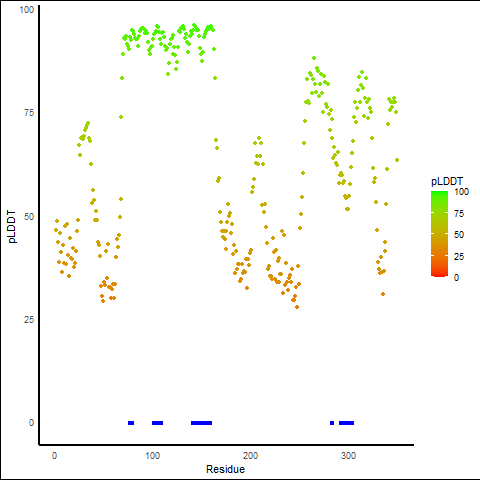Click the 200 tick label on x-axis
Image resolution: width=480 pixels, height=480 pixels.
250,455
